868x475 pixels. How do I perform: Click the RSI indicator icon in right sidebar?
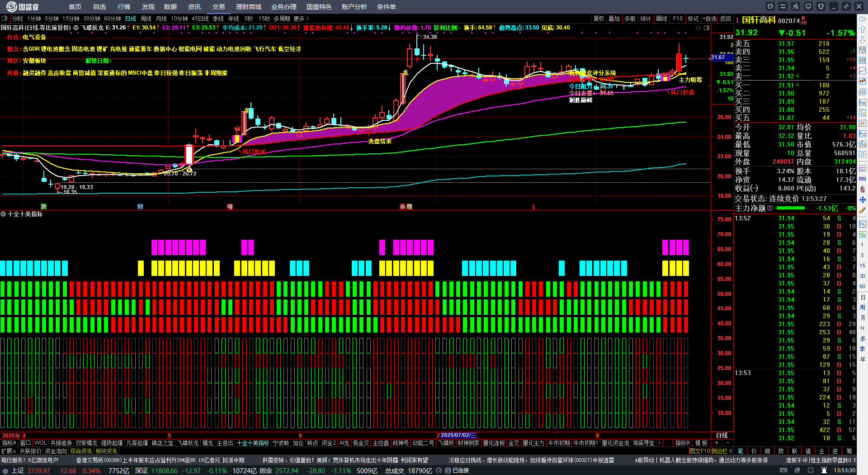pyautogui.click(x=863, y=179)
